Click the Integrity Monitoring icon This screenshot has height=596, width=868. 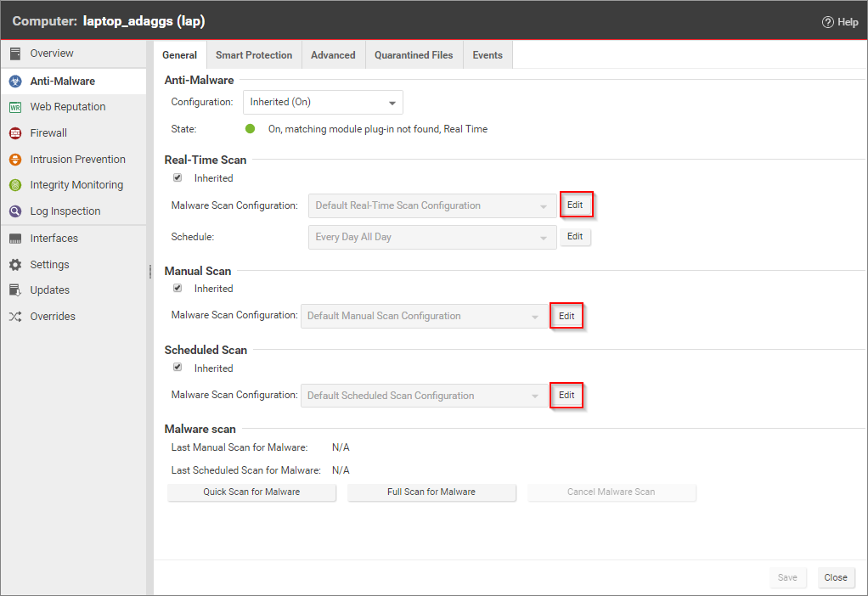click(x=15, y=185)
